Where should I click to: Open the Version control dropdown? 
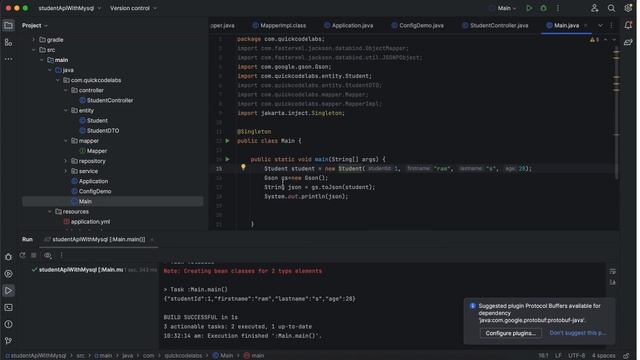[x=133, y=8]
